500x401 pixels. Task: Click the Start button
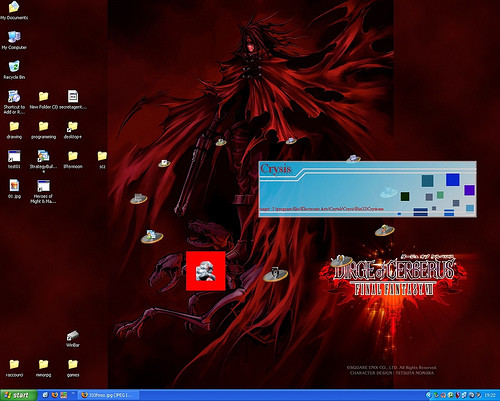18,395
